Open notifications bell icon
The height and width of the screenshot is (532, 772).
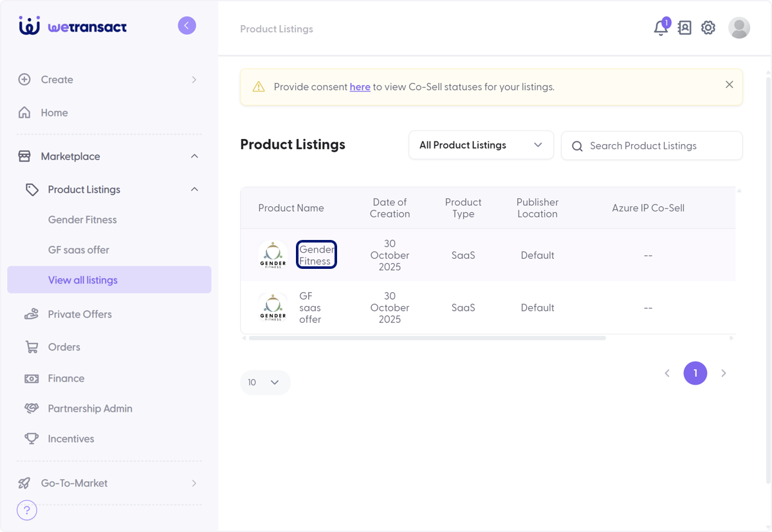tap(661, 28)
